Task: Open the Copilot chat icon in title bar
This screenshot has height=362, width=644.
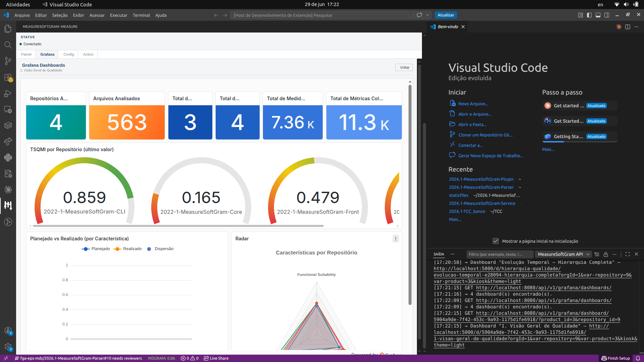Action: (x=419, y=15)
